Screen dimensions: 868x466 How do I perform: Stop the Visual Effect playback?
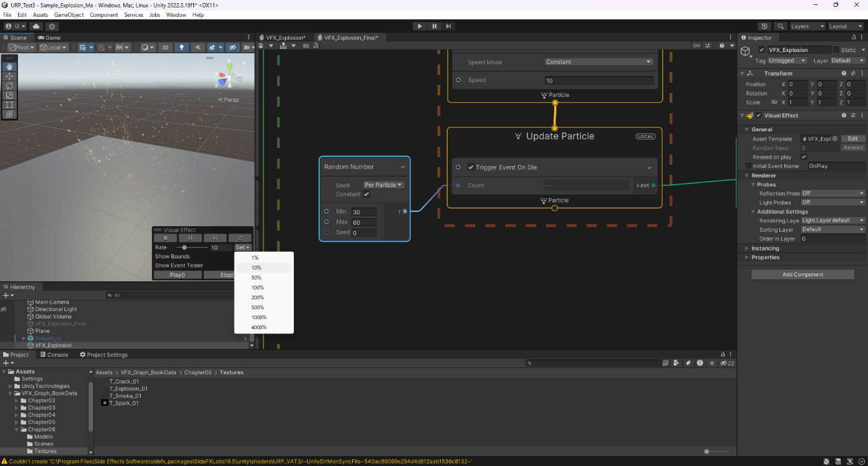pos(166,238)
